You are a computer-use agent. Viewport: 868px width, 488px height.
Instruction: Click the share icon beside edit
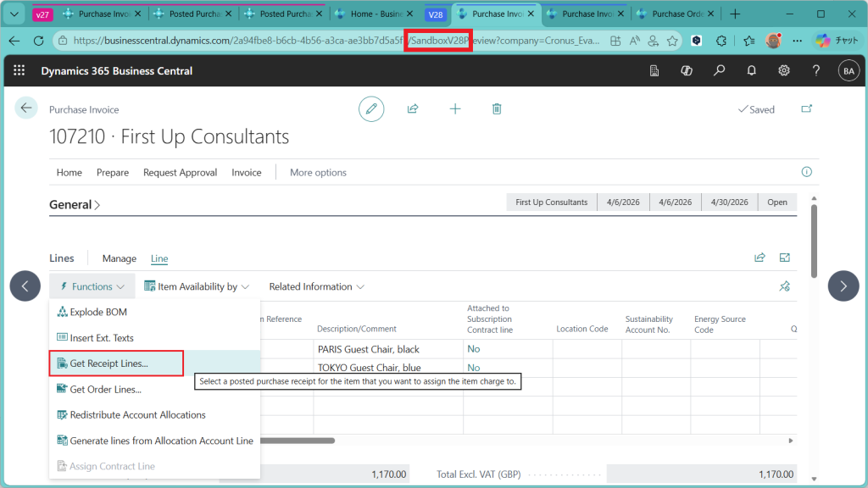[x=413, y=108]
